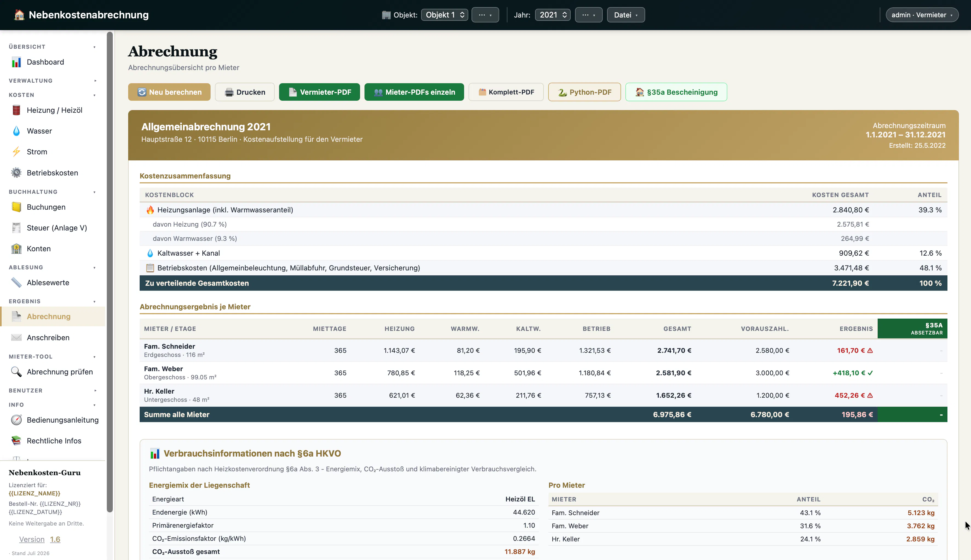Viewport: 971px width, 560px height.
Task: Click the people icon on Mieter-PDFs einzeln
Action: tap(378, 92)
